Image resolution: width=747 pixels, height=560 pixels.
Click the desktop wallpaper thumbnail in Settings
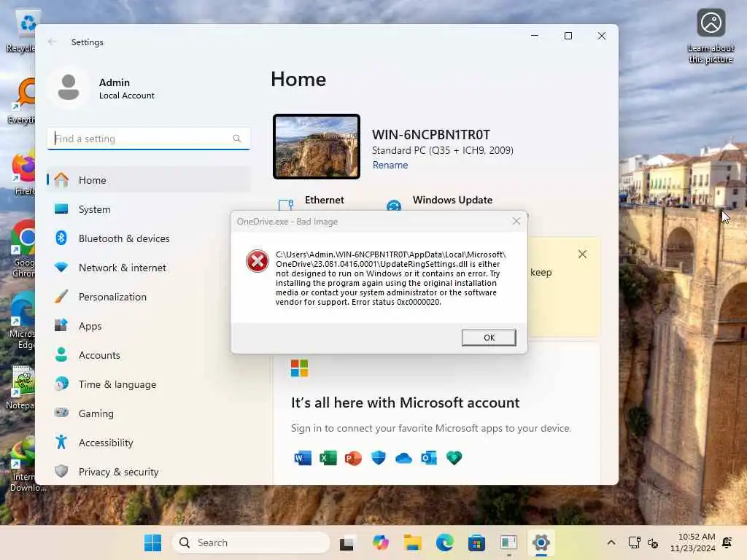click(x=317, y=147)
